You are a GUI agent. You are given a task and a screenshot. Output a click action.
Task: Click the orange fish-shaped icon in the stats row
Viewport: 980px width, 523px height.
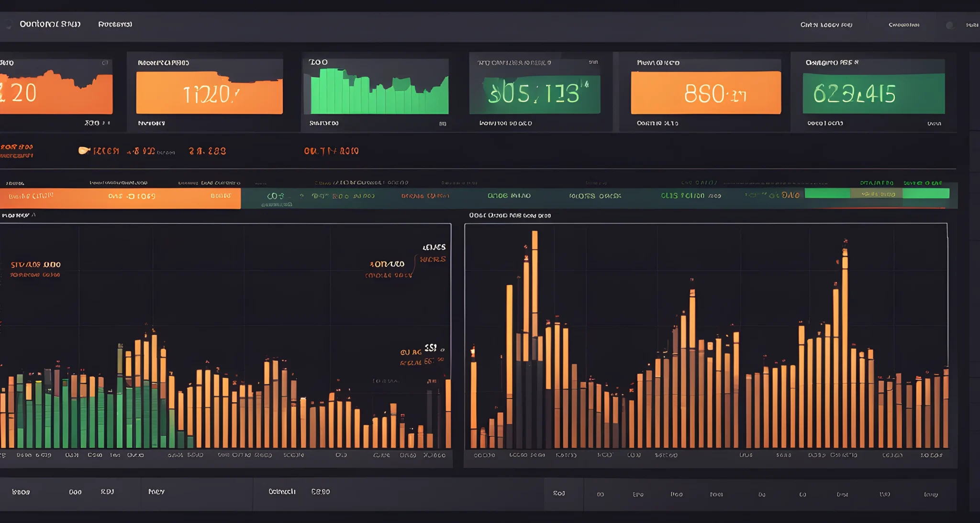[84, 151]
